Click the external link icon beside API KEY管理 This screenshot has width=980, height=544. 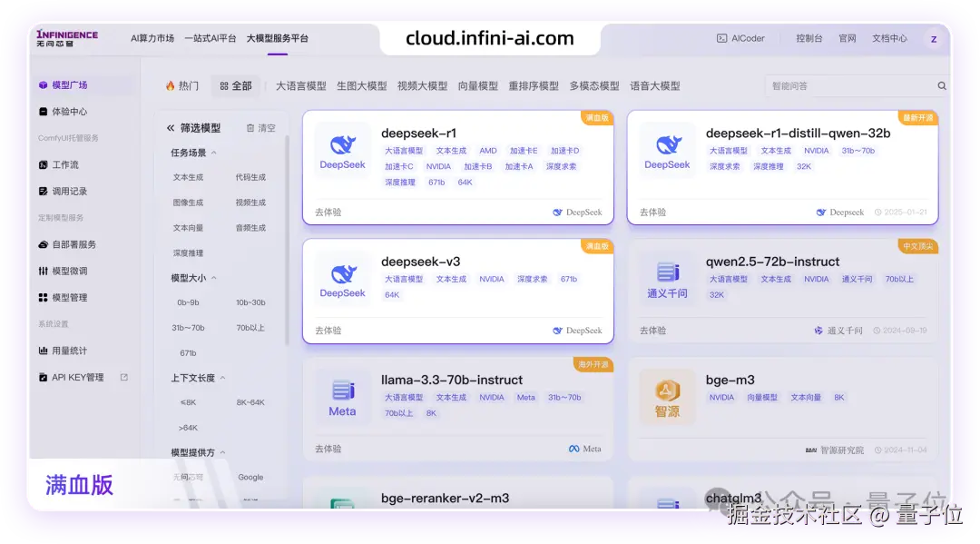pos(123,377)
